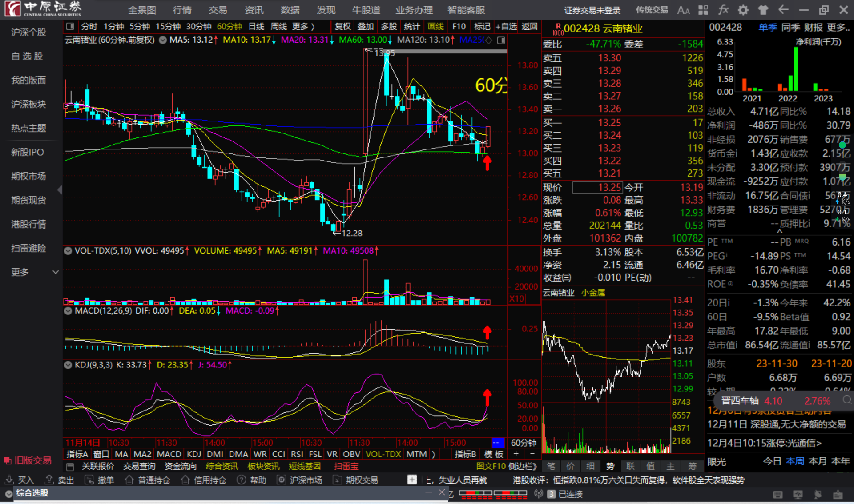Image resolution: width=854 pixels, height=504 pixels.
Task: Select the 沪深个股 item in left sidebar
Action: [28, 32]
